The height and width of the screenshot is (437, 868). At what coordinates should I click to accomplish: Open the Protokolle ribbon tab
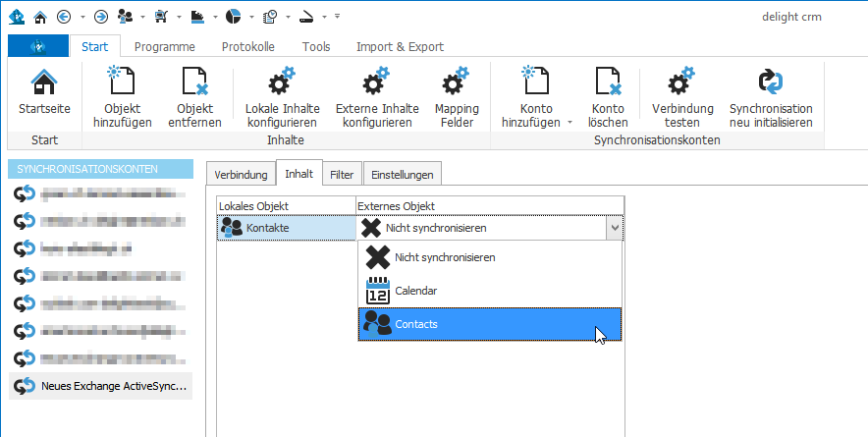point(248,47)
